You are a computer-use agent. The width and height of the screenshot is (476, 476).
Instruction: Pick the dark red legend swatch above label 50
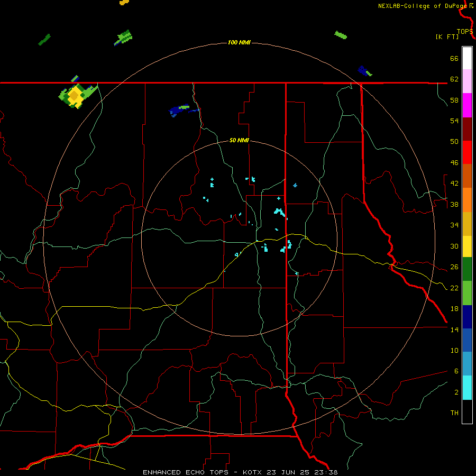467,129
